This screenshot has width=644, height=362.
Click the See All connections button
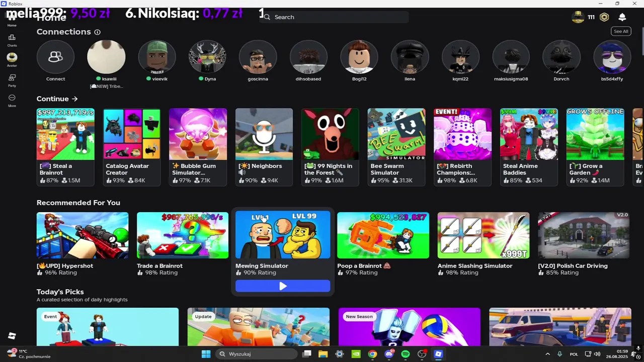[x=621, y=31]
